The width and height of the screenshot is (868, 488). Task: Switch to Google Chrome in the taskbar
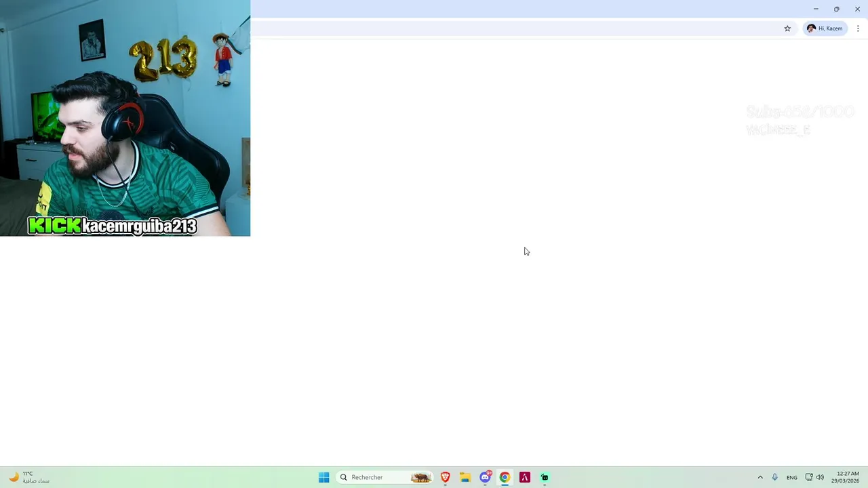tap(505, 477)
